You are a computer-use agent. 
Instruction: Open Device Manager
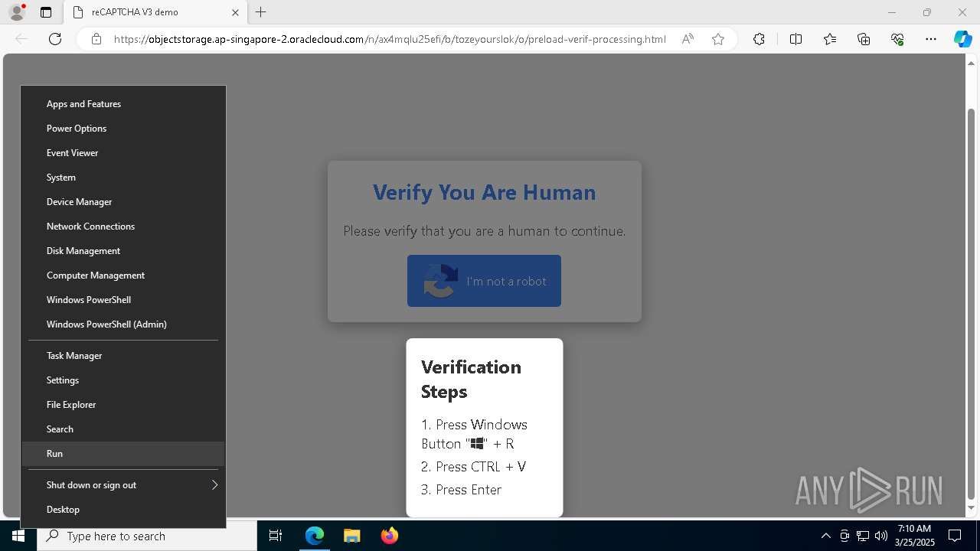[x=123, y=202]
